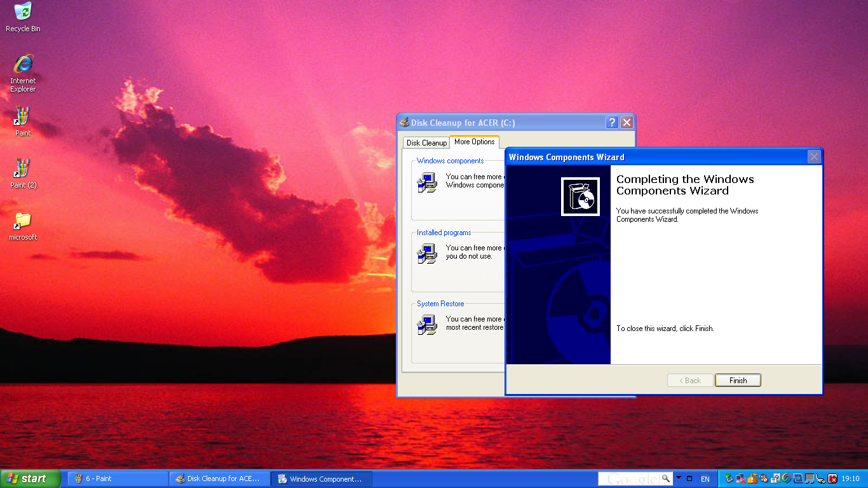The image size is (868, 488).
Task: Click the network cable plug tray icon
Action: point(820,478)
